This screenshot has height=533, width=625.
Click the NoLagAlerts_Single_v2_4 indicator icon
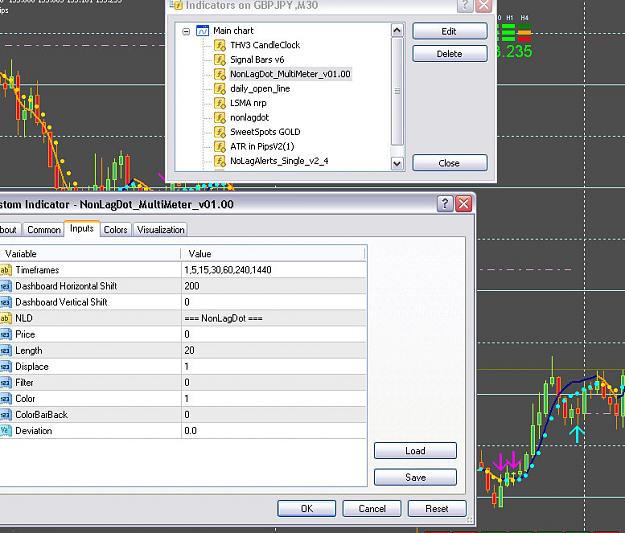click(x=220, y=161)
